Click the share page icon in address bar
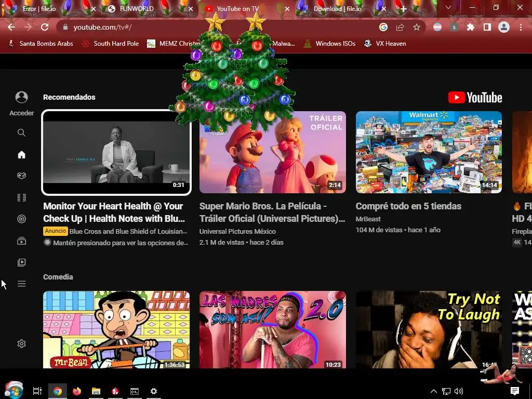Screen dimensions: 532x399 (400, 27)
